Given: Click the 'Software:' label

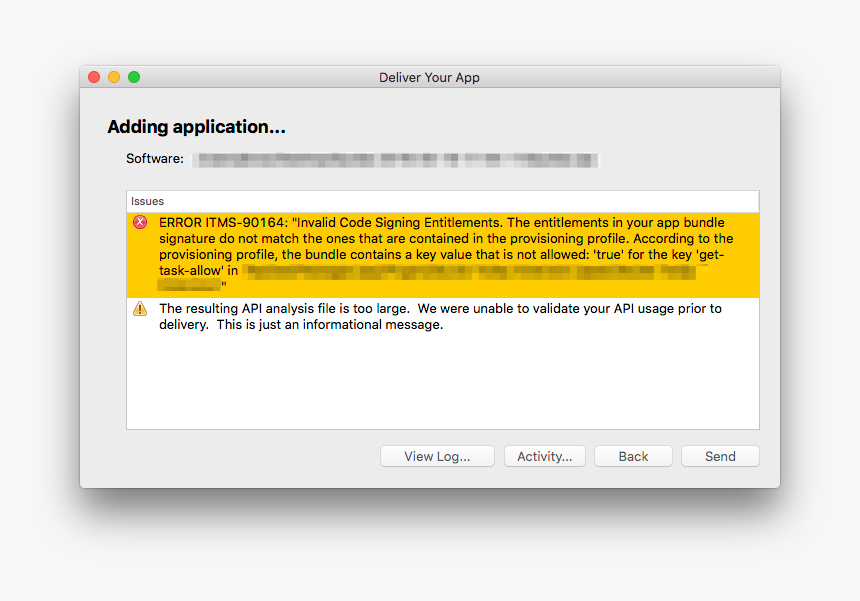Looking at the screenshot, I should point(155,159).
